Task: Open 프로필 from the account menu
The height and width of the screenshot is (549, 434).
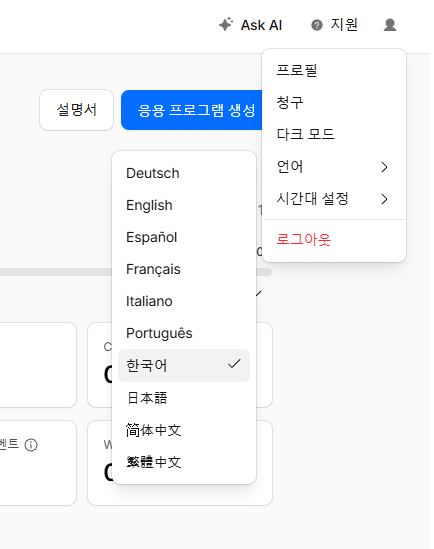Action: 334,70
